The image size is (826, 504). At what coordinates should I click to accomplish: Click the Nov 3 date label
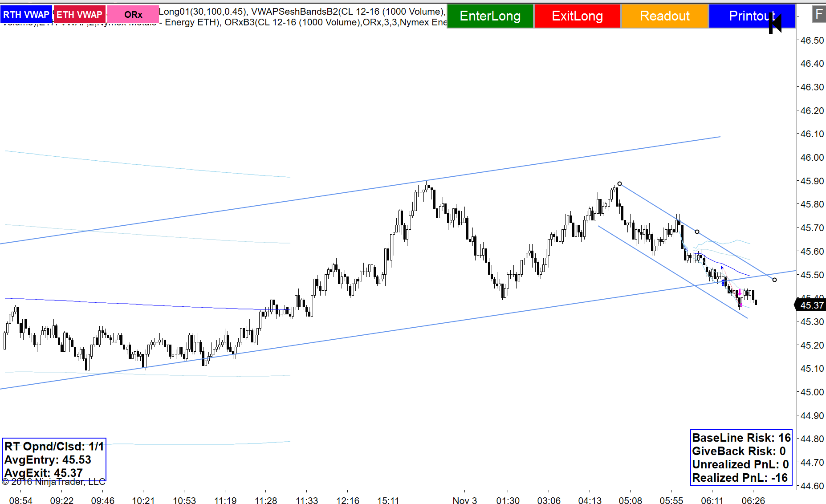[x=464, y=500]
